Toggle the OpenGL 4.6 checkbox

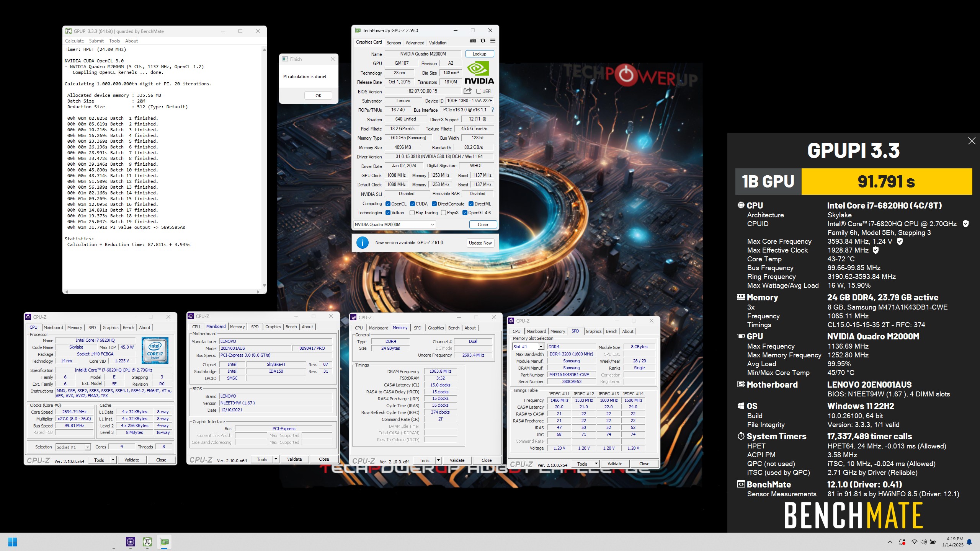click(x=465, y=213)
